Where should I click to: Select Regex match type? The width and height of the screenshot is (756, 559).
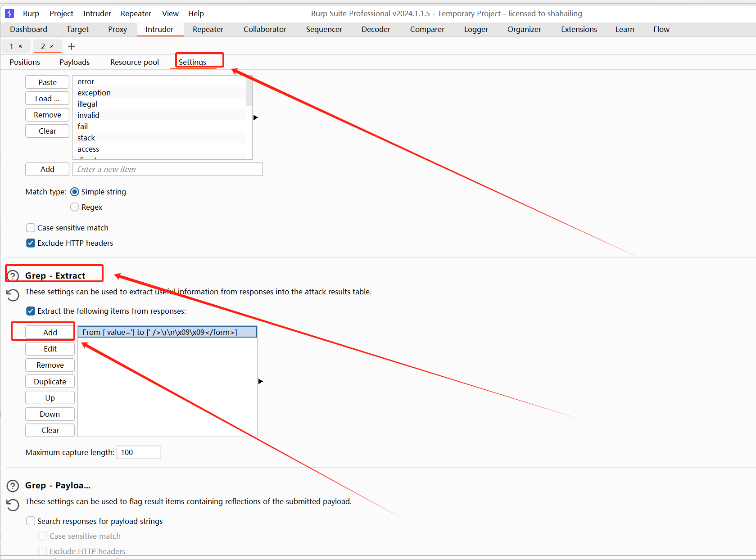(75, 207)
